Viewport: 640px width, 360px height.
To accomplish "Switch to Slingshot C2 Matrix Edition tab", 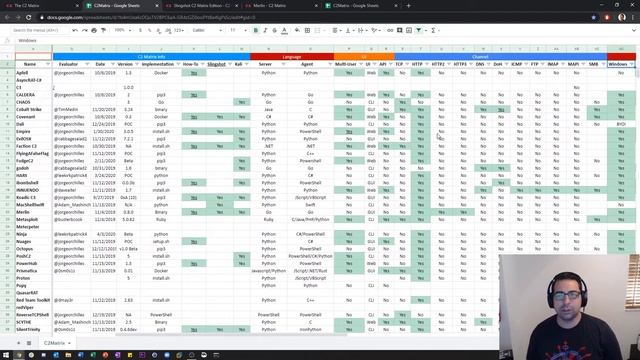I will [x=202, y=6].
